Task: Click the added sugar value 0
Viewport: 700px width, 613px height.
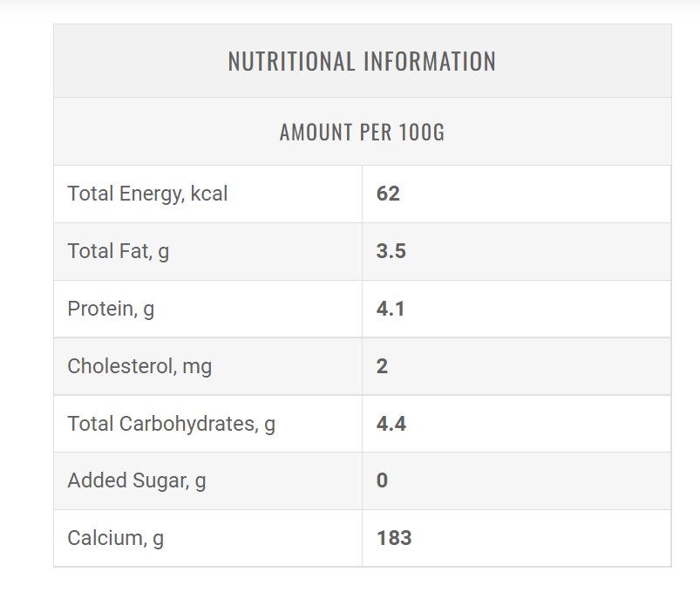Action: click(x=382, y=480)
